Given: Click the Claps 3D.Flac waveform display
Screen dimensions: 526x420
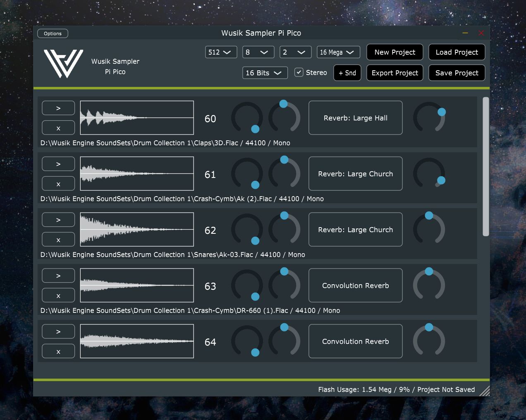Looking at the screenshot, I should pos(137,118).
